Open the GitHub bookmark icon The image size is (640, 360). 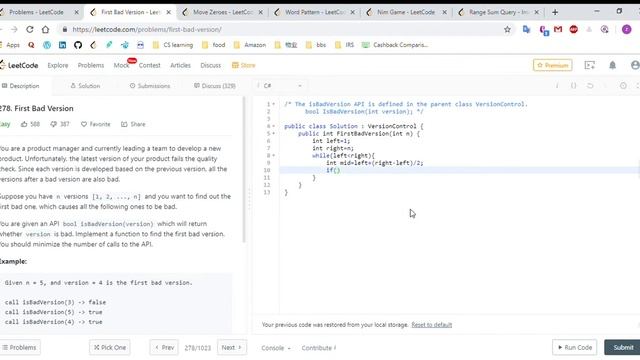(78, 45)
